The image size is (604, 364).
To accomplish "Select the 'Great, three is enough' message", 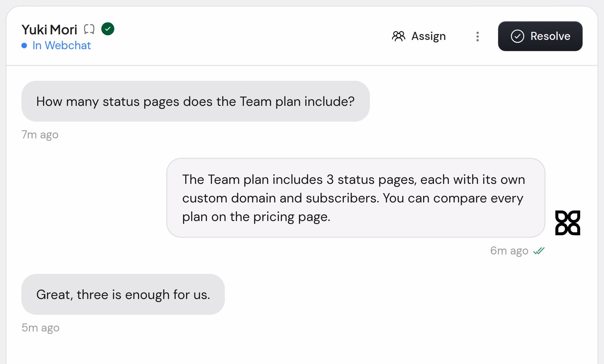I will click(123, 294).
